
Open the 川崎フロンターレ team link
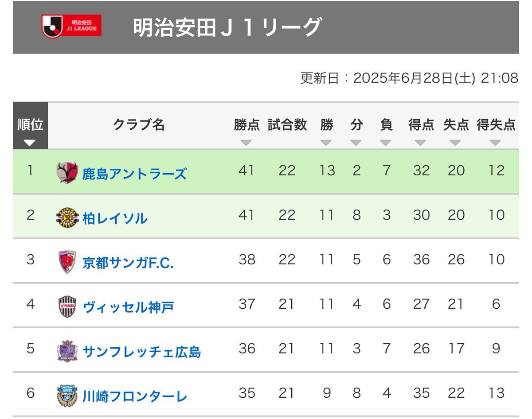point(135,396)
